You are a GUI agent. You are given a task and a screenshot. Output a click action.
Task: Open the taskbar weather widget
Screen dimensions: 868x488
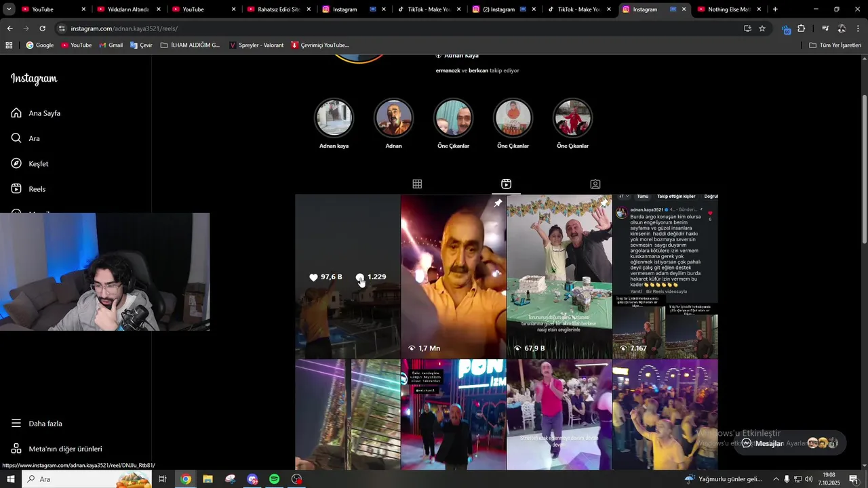[724, 479]
